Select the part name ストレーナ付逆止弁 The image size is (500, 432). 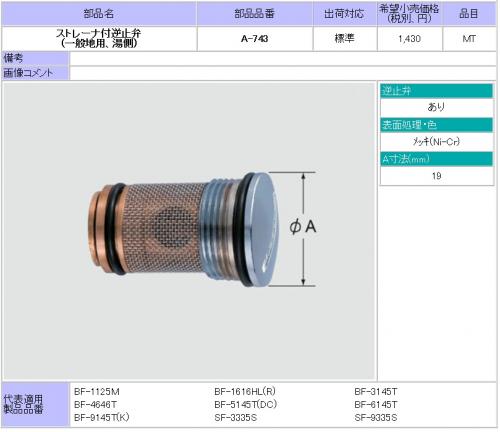coord(99,33)
